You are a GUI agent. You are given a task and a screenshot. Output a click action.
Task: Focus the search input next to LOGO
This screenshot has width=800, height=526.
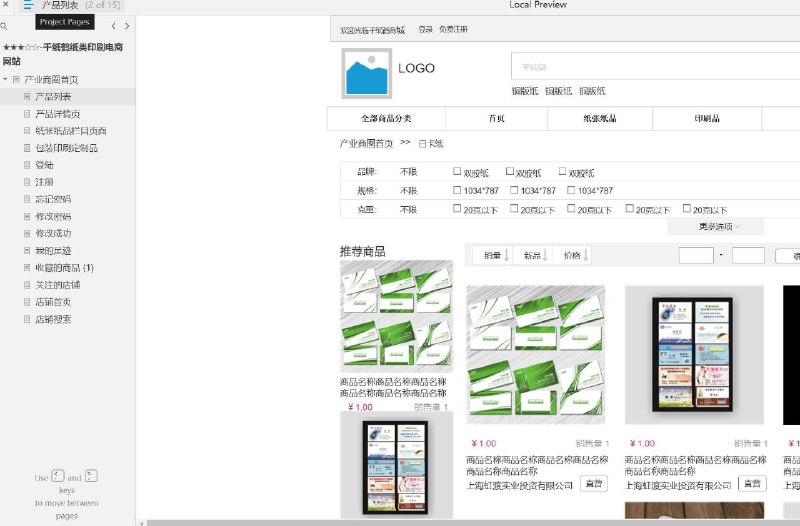pyautogui.click(x=656, y=66)
